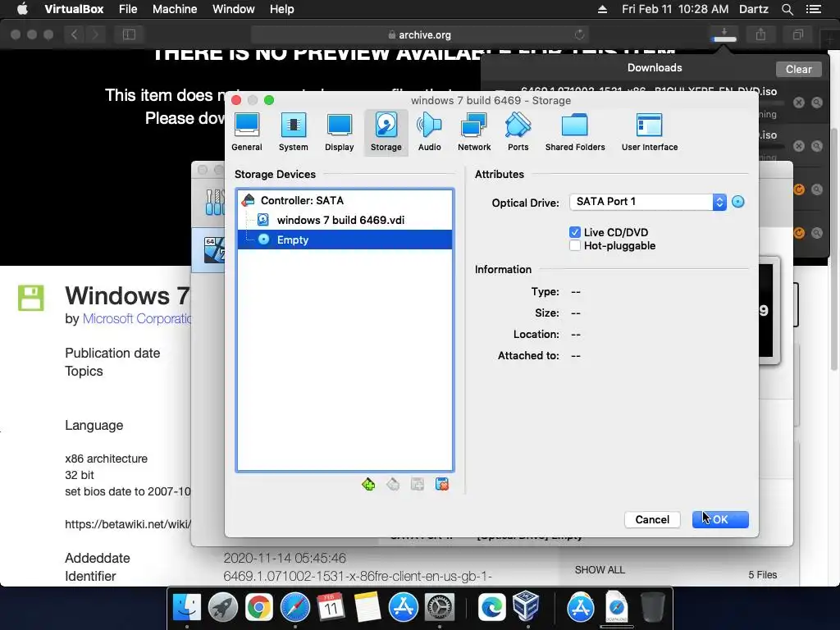Click the eject icon in menu bar
Viewport: 840px width, 630px height.
tap(602, 9)
